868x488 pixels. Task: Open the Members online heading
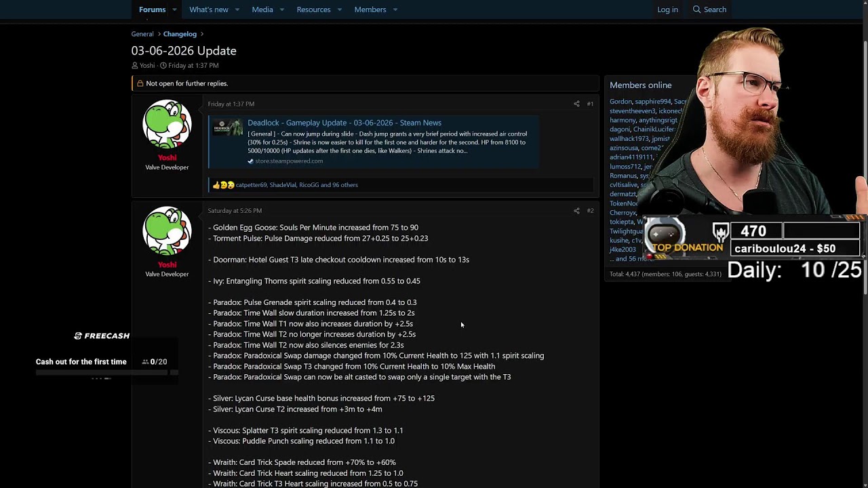coord(641,85)
